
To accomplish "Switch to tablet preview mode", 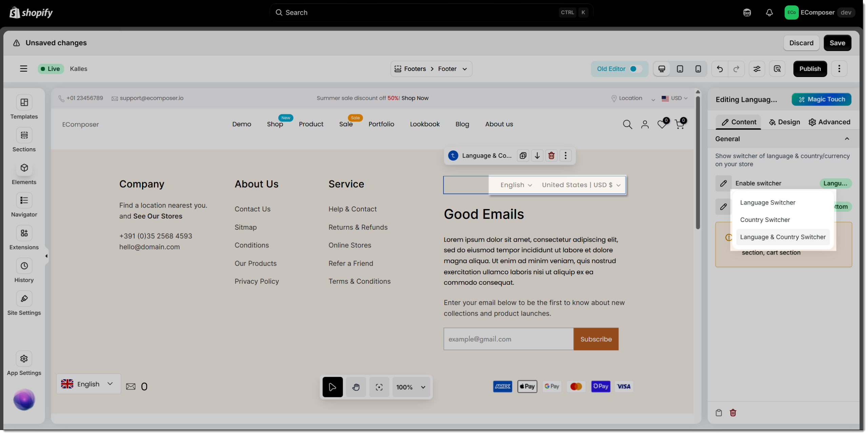I will (x=680, y=69).
